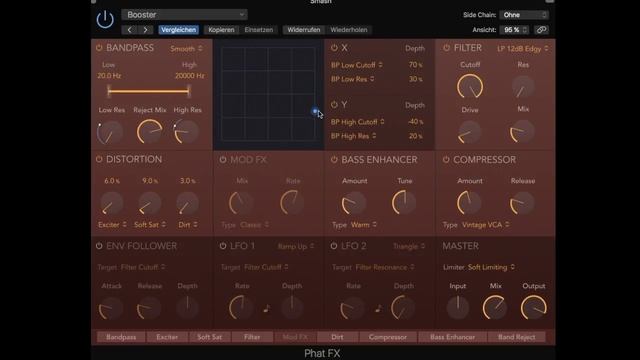Click the Master Output knob
The image size is (640, 360).
click(533, 308)
